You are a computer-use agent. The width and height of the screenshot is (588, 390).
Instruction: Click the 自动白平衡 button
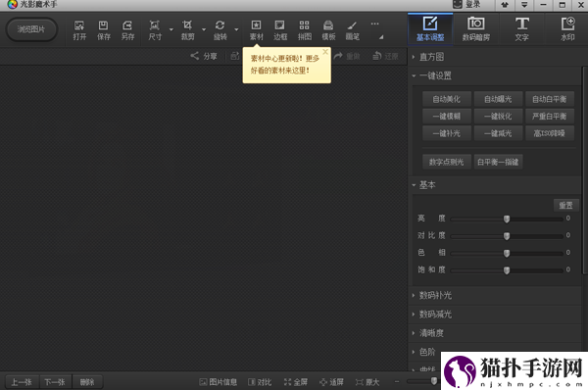point(550,99)
